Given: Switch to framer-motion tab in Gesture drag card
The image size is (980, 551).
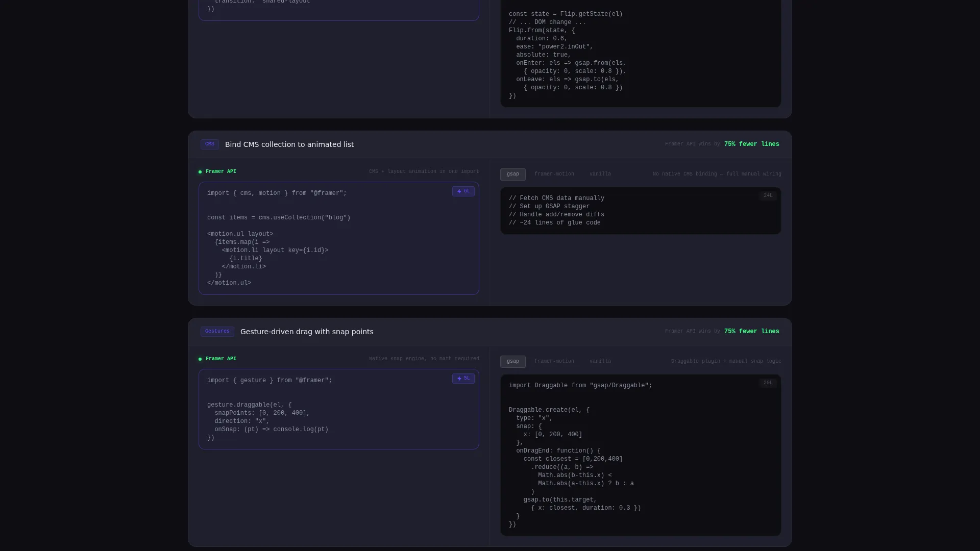Looking at the screenshot, I should [554, 362].
